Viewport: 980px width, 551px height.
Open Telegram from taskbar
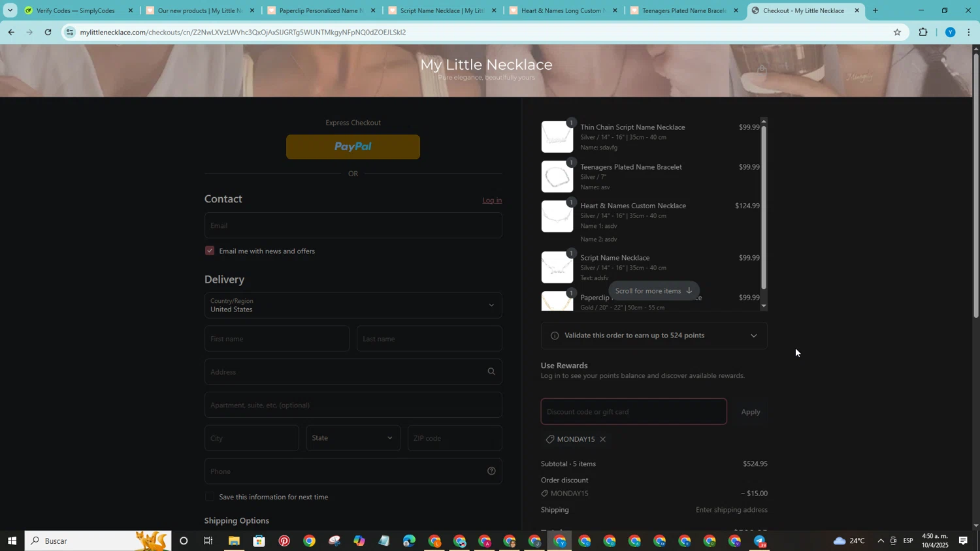click(x=760, y=541)
